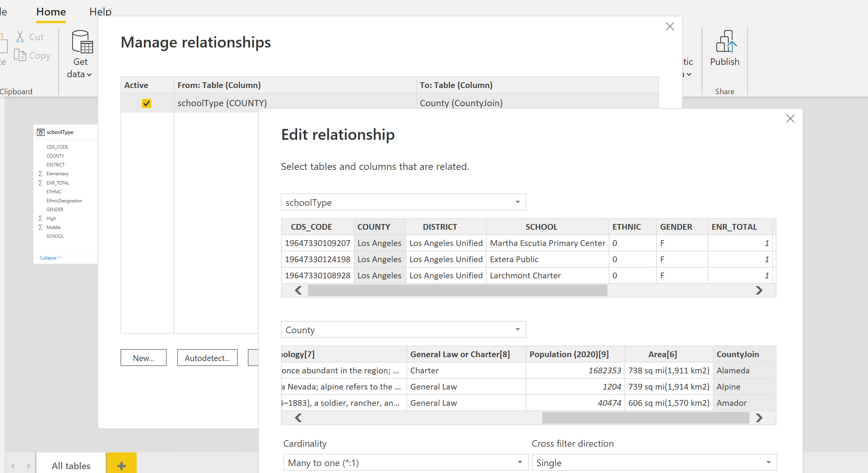Click the Get data database icon

[82, 42]
